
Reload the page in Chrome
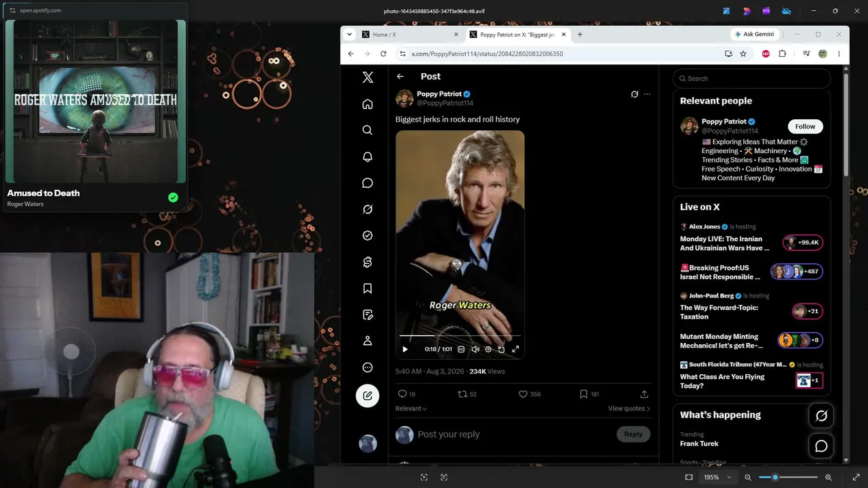383,54
